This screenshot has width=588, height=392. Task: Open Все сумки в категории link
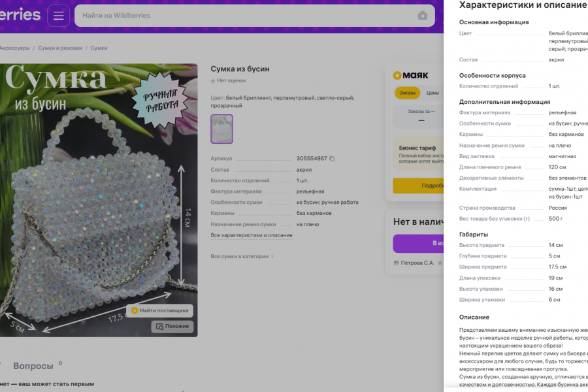[x=240, y=257]
